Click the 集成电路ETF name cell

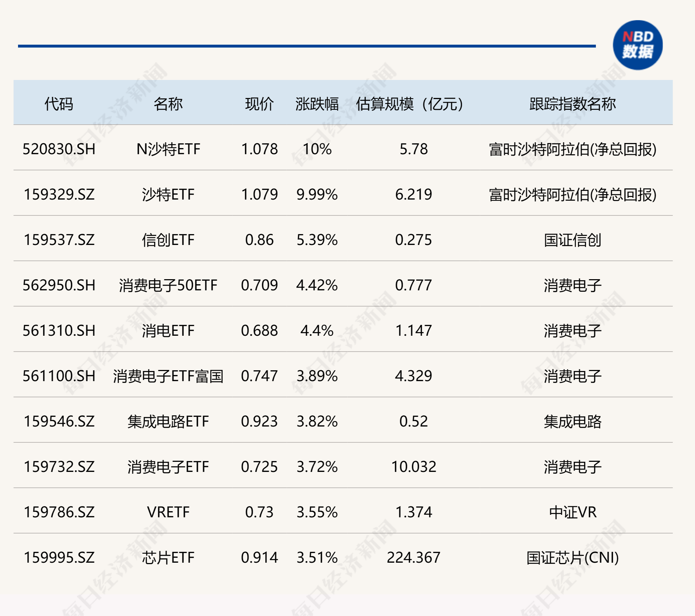click(168, 421)
